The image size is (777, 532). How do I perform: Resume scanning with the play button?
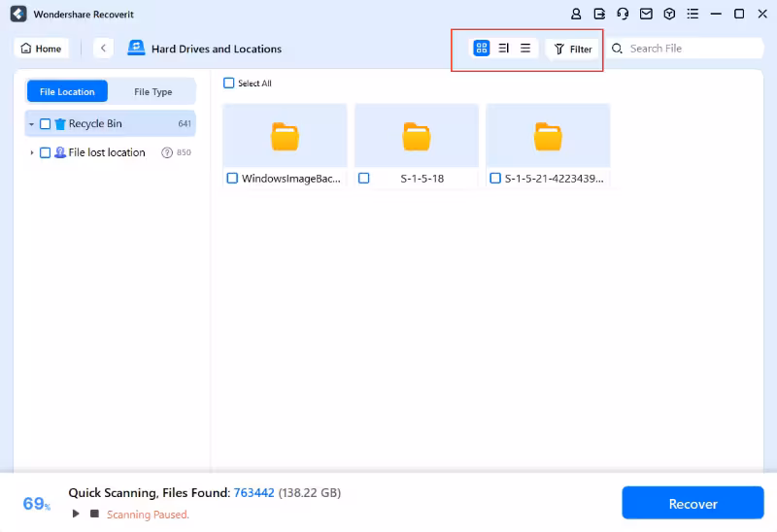coord(76,514)
